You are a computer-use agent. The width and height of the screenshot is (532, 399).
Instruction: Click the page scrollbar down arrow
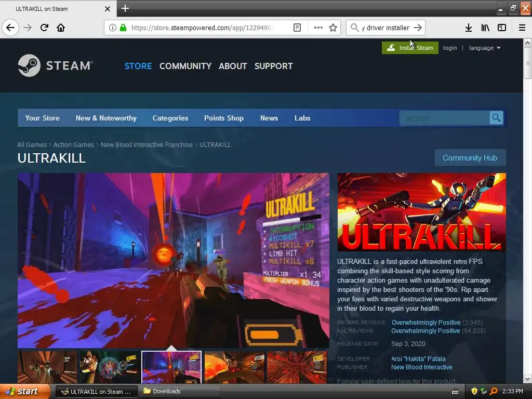click(x=528, y=379)
